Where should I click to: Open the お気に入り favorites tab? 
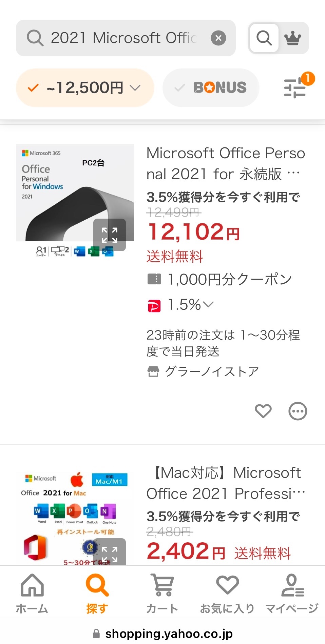coord(227,593)
